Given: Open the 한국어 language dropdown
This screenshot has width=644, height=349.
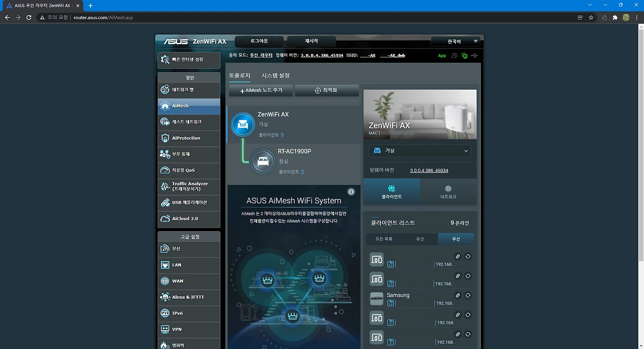Looking at the screenshot, I should coord(455,42).
